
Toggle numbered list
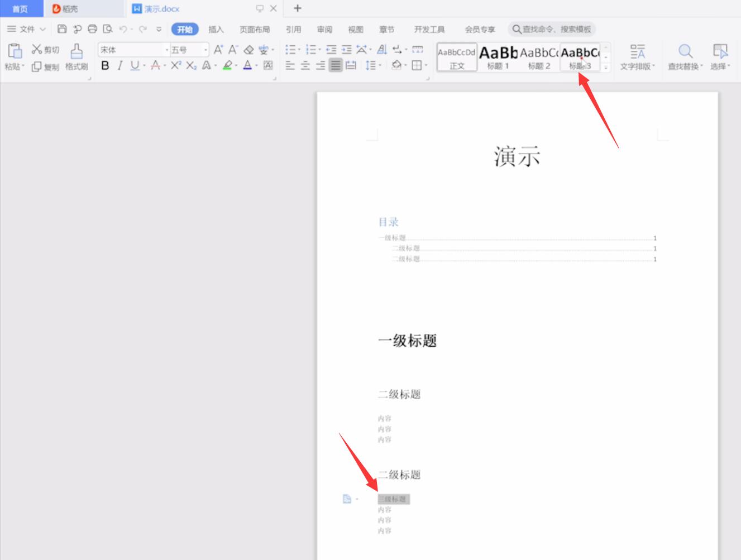point(311,50)
